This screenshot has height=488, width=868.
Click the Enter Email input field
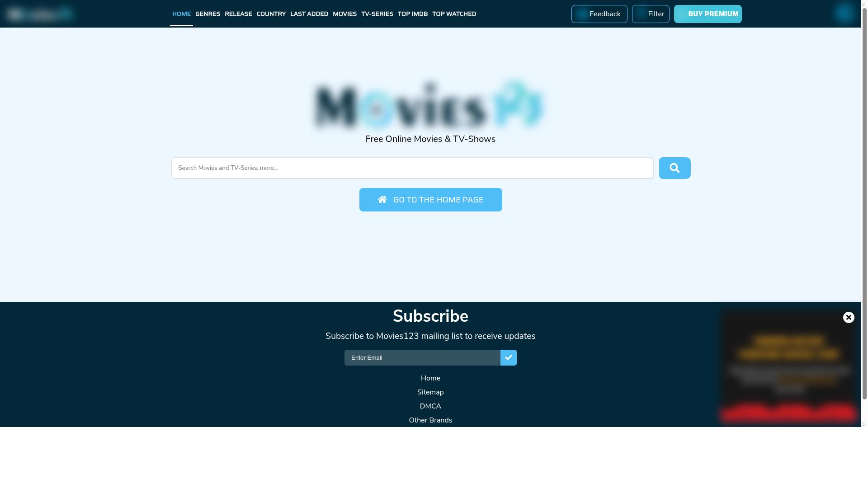[420, 357]
